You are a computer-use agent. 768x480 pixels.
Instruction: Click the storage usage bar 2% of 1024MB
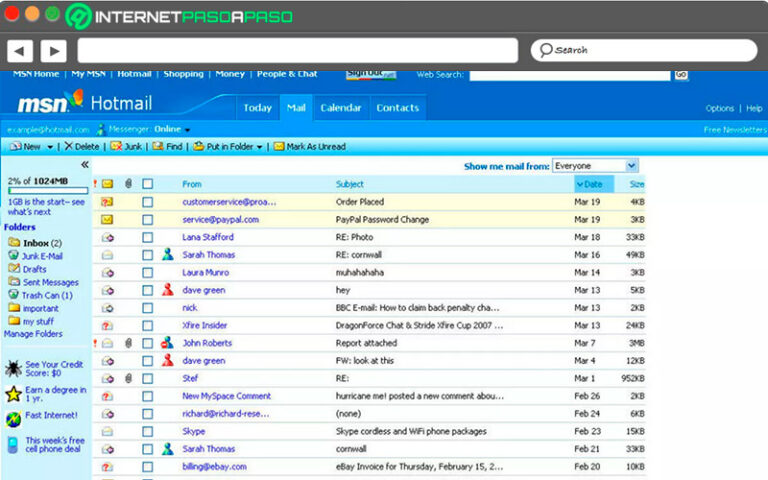pyautogui.click(x=48, y=191)
